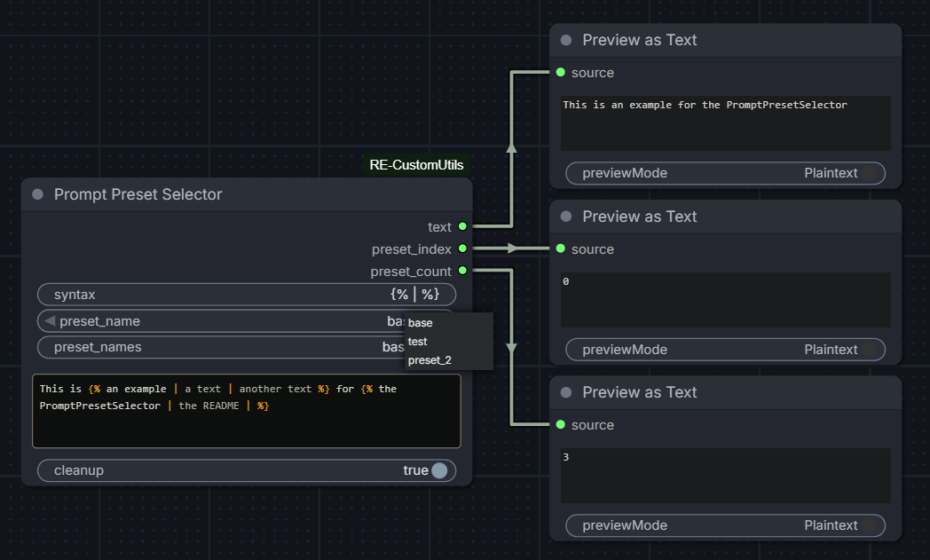Click the text output port dot

pyautogui.click(x=462, y=226)
